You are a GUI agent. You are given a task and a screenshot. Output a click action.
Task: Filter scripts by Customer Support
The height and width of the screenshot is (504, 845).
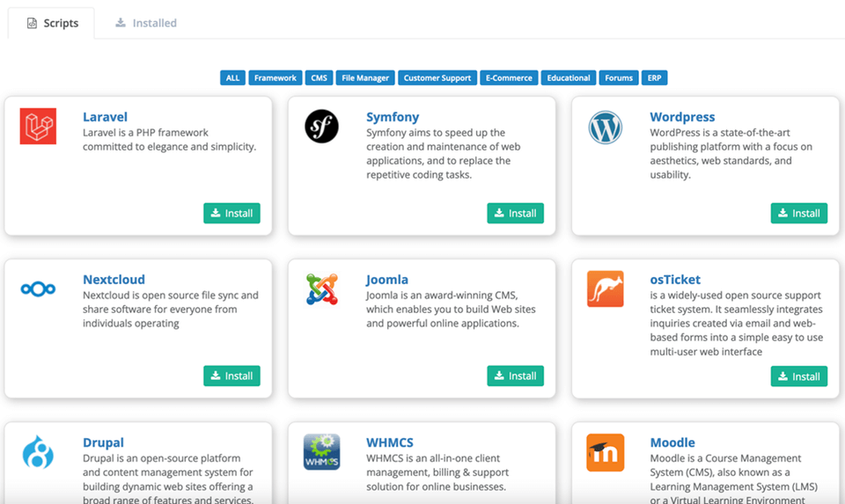437,78
